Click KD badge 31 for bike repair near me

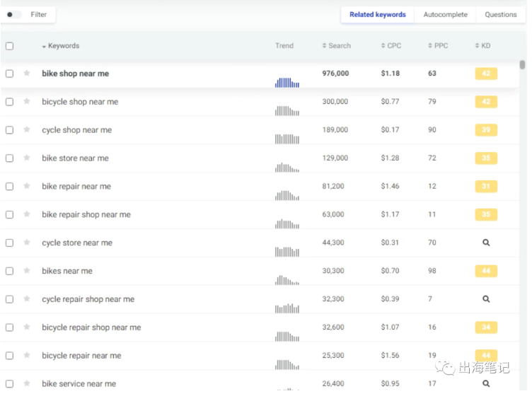point(486,186)
